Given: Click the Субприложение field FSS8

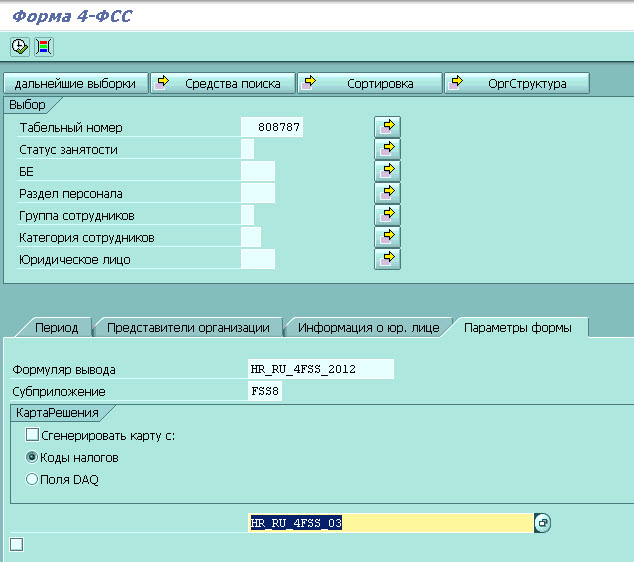Looking at the screenshot, I should click(265, 391).
